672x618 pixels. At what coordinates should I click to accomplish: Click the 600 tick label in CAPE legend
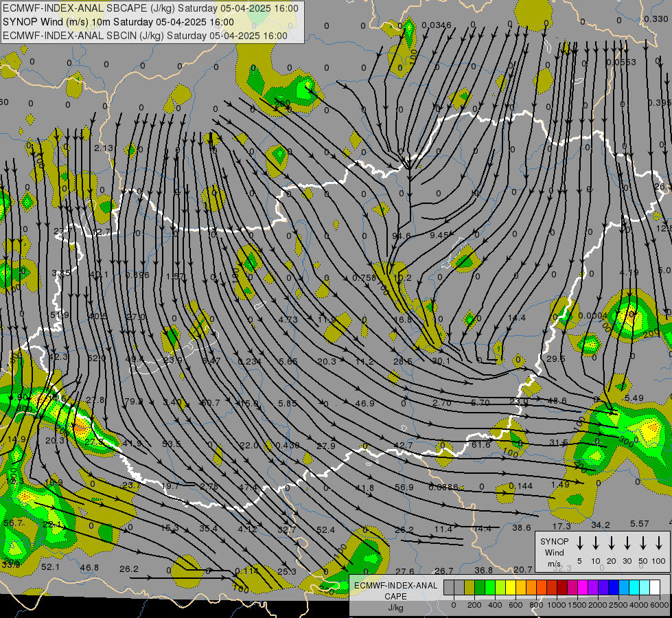click(x=515, y=605)
